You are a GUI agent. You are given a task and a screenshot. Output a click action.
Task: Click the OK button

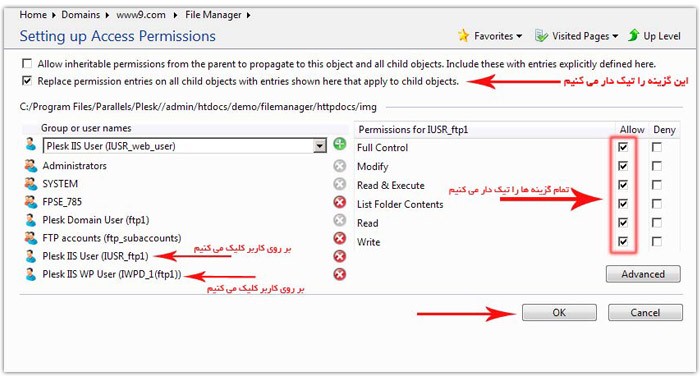pyautogui.click(x=559, y=313)
